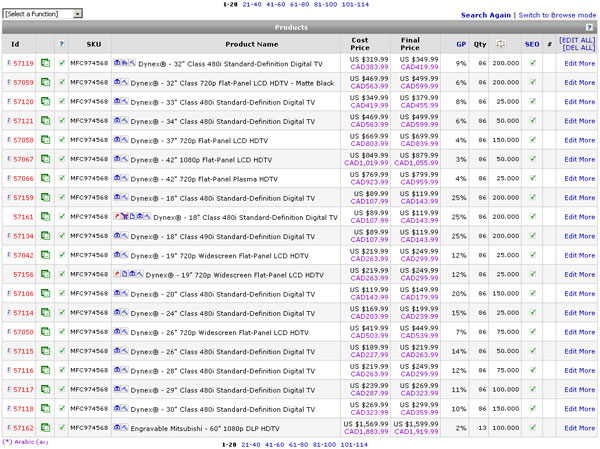Go to page 101-114 in the top pagination
This screenshot has width=600, height=449.
[355, 4]
